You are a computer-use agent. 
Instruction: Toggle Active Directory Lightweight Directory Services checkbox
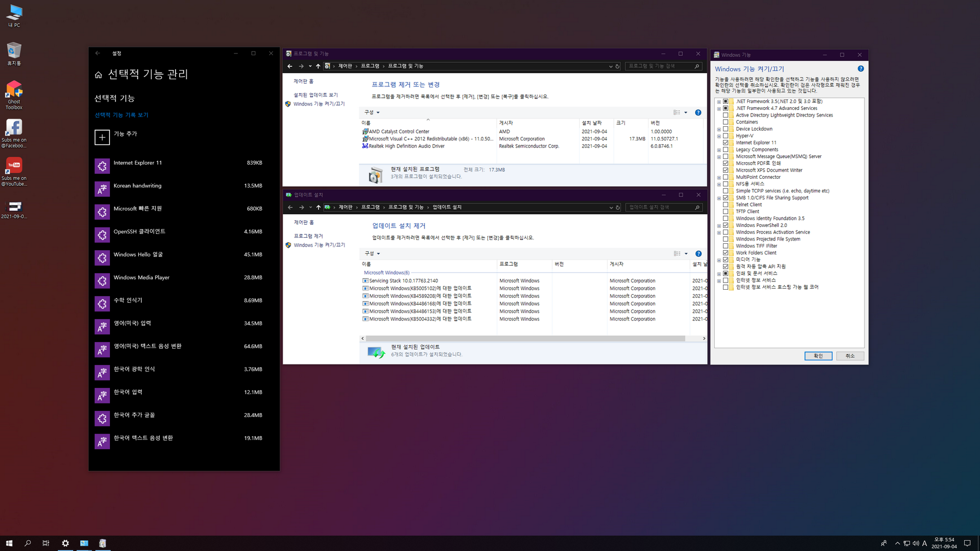[x=726, y=115]
